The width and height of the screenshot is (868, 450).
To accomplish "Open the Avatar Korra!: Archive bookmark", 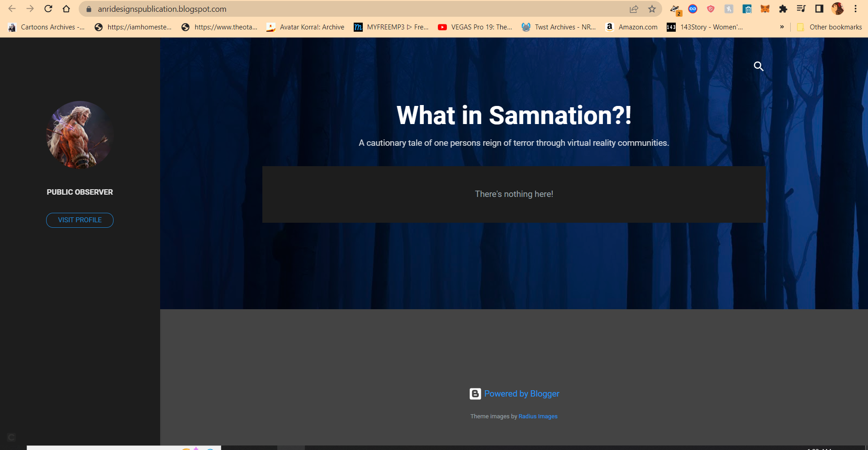I will point(305,27).
